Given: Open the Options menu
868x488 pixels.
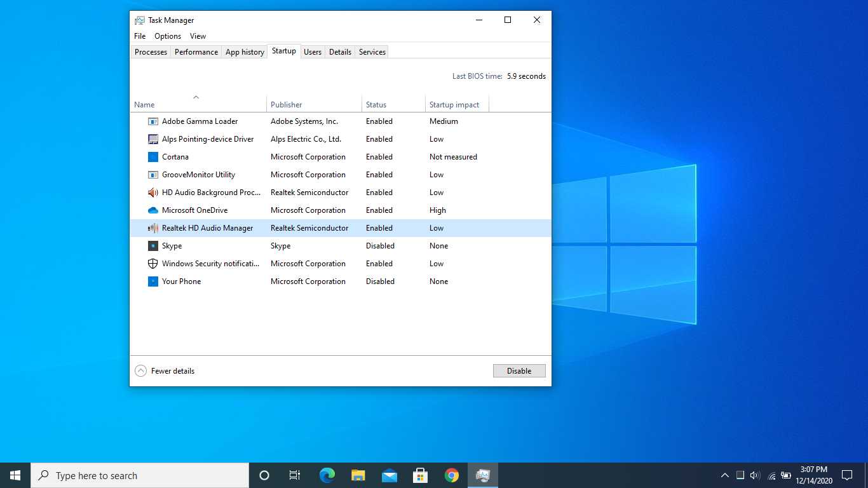Looking at the screenshot, I should pos(168,36).
